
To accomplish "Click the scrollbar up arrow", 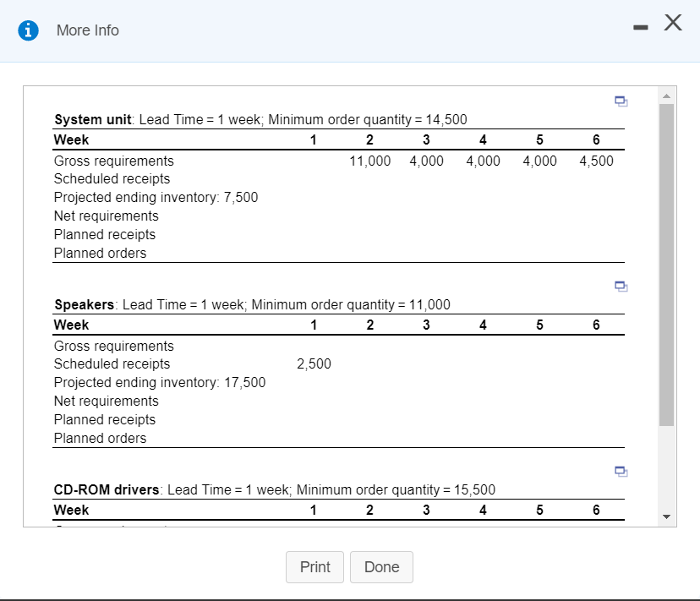I will [x=666, y=96].
